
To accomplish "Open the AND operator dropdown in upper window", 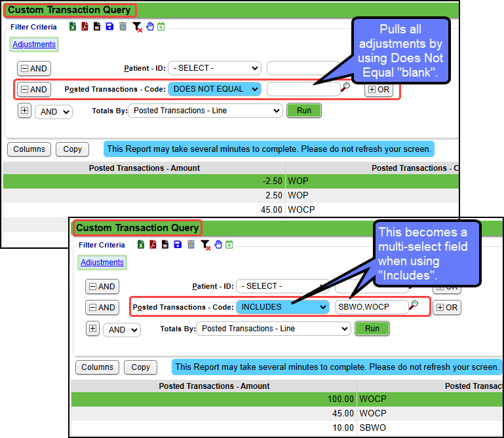I will click(54, 112).
